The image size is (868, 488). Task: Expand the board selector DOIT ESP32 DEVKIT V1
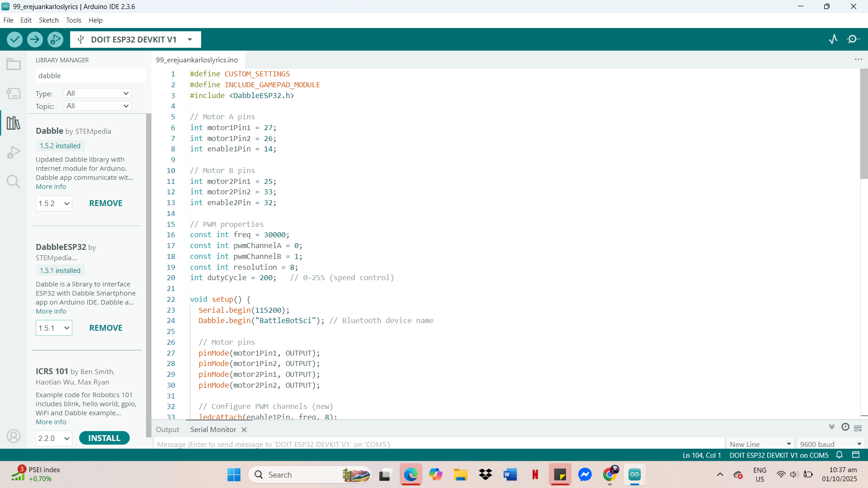[135, 40]
